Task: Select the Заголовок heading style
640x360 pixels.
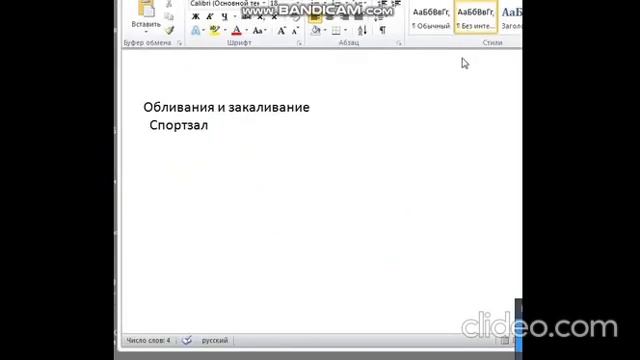Action: 511,18
